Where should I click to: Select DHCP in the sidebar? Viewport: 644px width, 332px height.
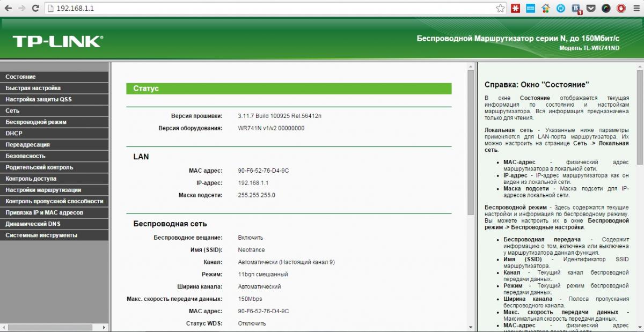(14, 133)
